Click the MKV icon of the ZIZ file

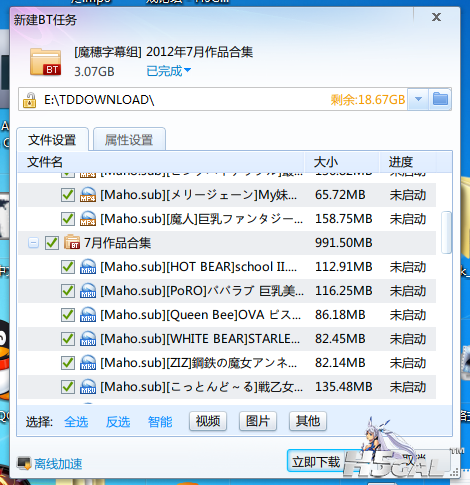[88, 363]
